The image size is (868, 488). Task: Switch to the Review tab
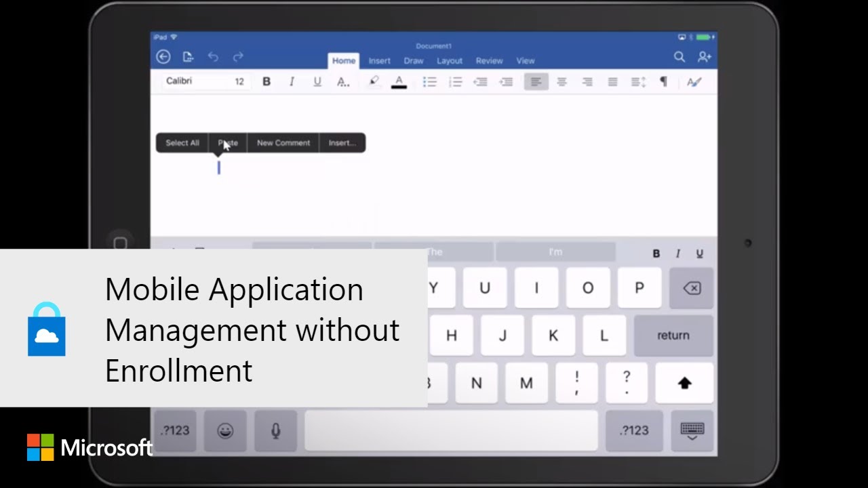pos(489,61)
